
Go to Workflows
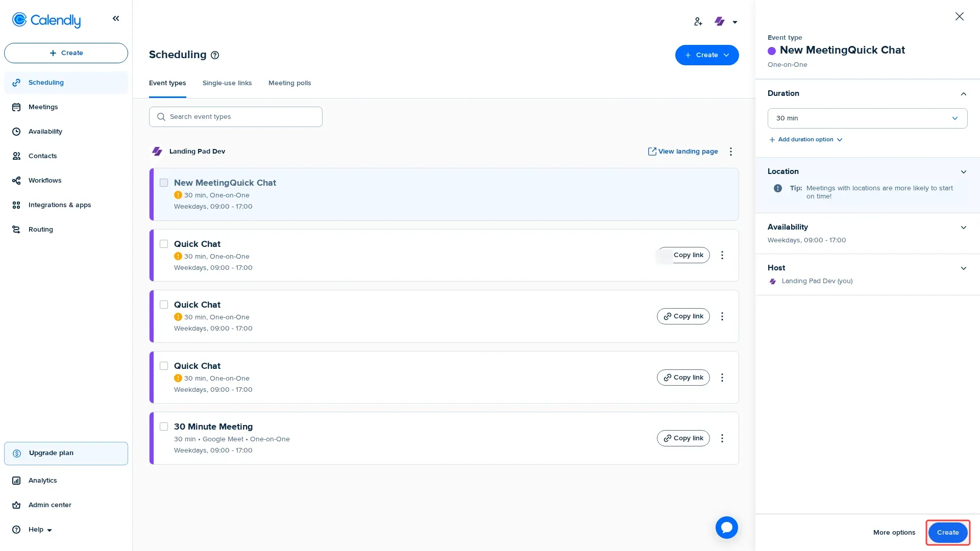click(x=44, y=180)
